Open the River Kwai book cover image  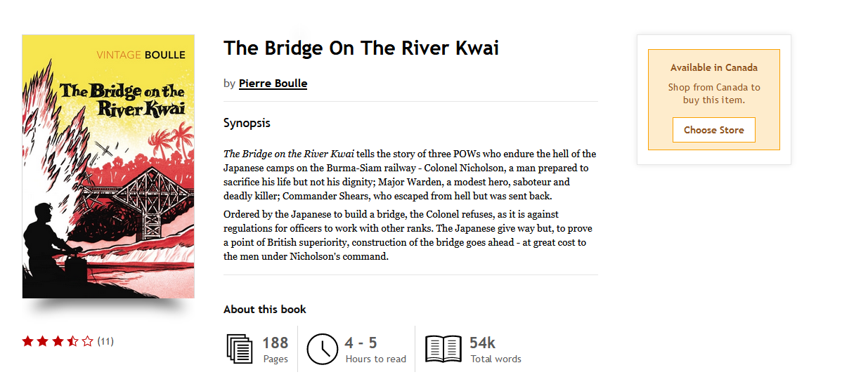click(108, 166)
